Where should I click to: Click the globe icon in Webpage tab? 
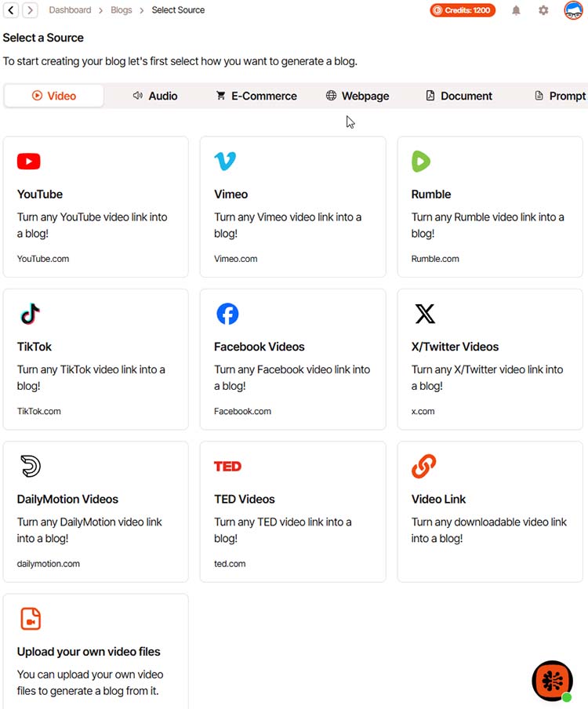point(332,96)
